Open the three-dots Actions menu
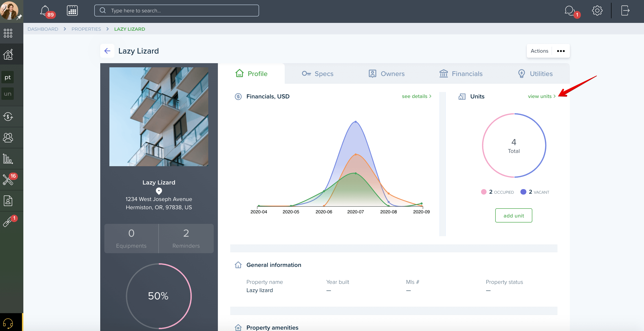Viewport: 644px width, 331px height. coord(561,51)
